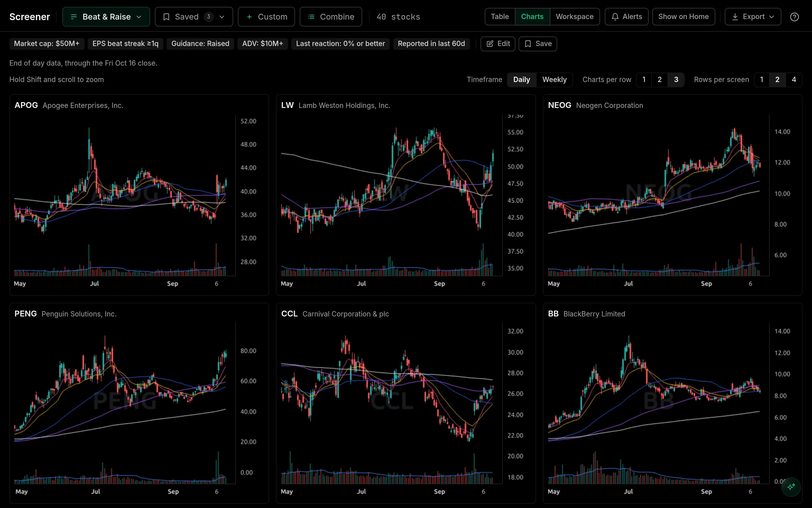Click the Guidance: Raised filter chip
812x508 pixels.
200,44
